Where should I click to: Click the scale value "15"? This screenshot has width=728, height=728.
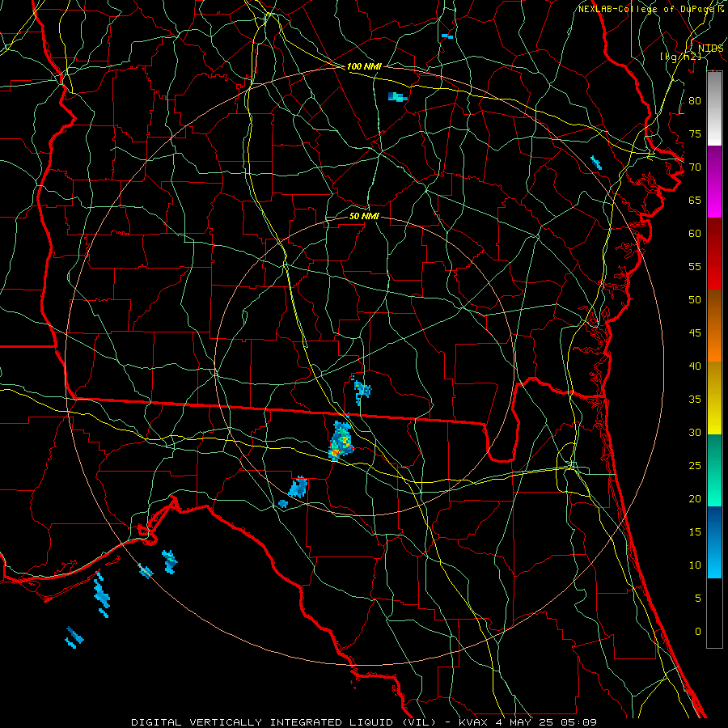coord(695,532)
